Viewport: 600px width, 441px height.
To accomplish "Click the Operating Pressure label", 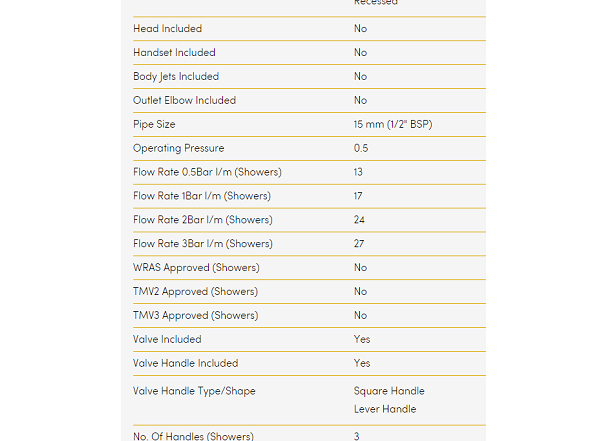I will pyautogui.click(x=179, y=149).
